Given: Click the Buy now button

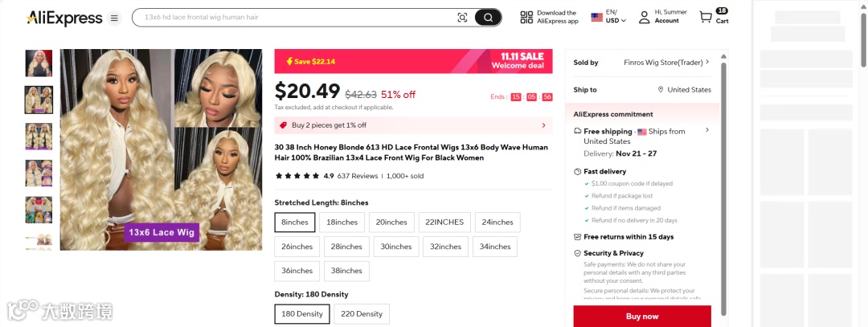Looking at the screenshot, I should tap(641, 317).
